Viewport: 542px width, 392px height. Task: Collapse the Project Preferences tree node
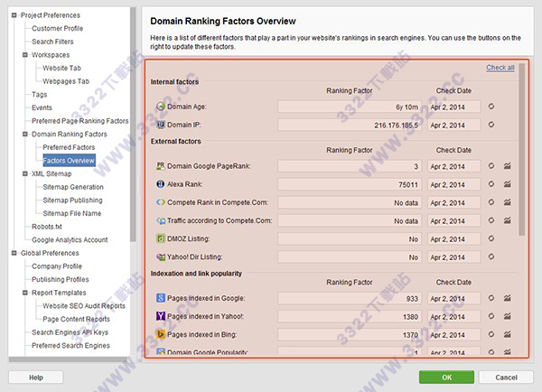tap(14, 14)
